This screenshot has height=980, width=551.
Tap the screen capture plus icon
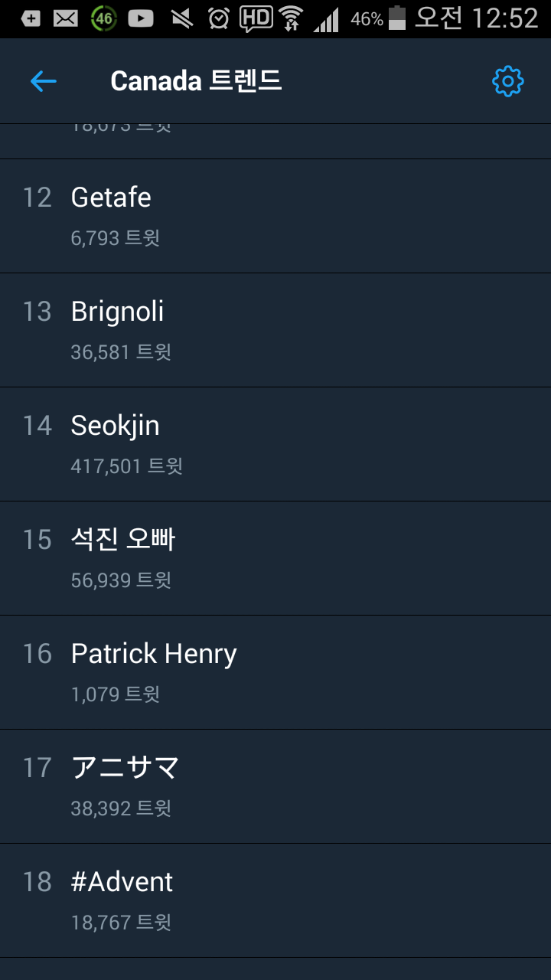tap(31, 19)
